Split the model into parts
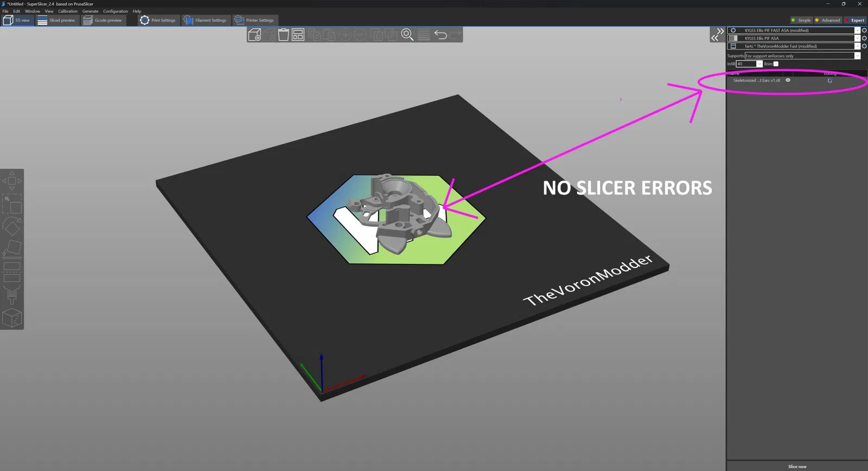868x471 pixels. 391,35
